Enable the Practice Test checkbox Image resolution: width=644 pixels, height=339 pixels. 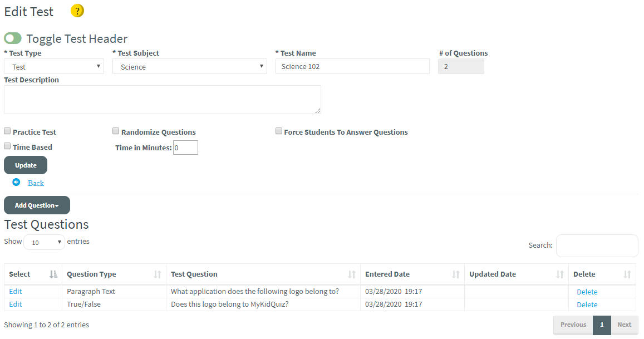[x=7, y=131]
